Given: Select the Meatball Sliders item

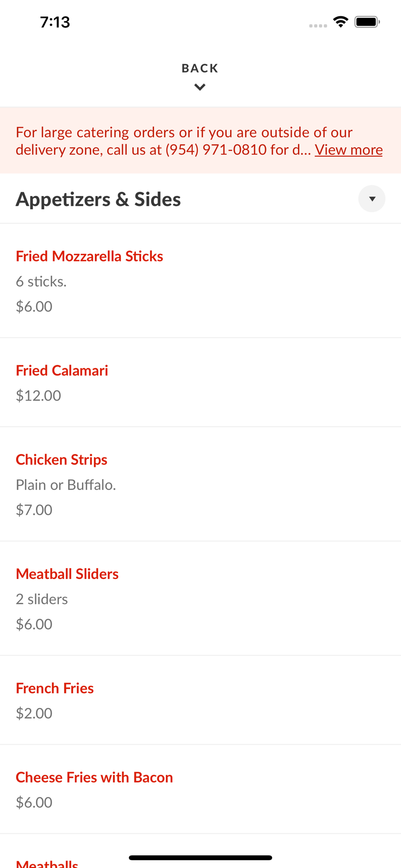Looking at the screenshot, I should (67, 574).
